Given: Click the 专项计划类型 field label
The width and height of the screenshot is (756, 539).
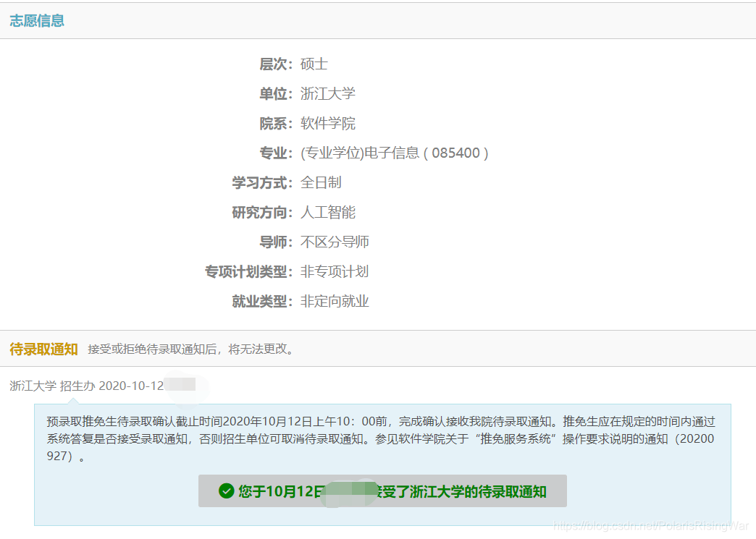Looking at the screenshot, I should [x=249, y=271].
